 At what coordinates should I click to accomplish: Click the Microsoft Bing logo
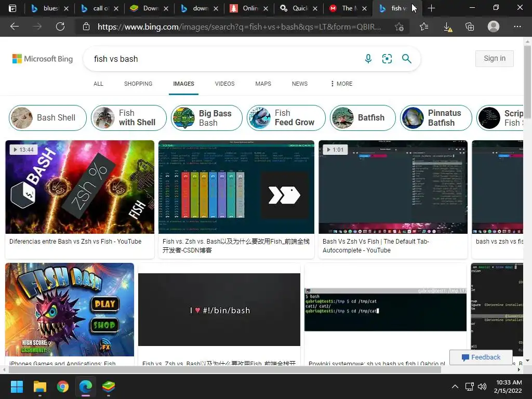pyautogui.click(x=43, y=59)
